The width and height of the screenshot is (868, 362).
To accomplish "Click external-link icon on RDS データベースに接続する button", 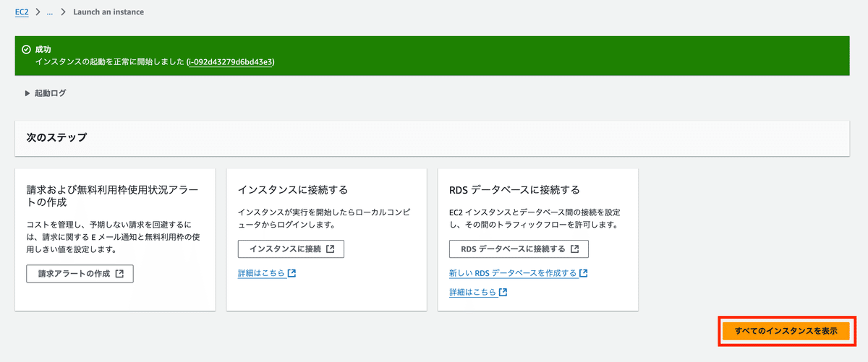I will (x=574, y=249).
